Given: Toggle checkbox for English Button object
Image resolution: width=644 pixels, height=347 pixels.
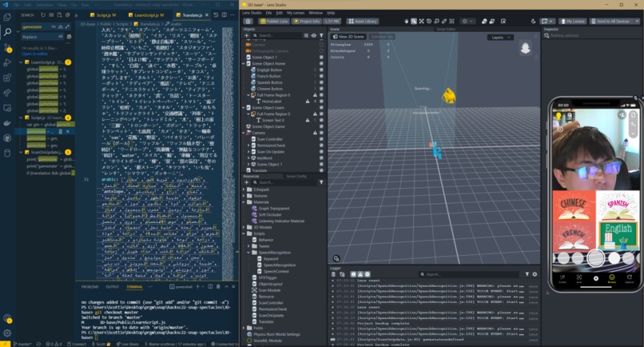Looking at the screenshot, I should [x=321, y=70].
